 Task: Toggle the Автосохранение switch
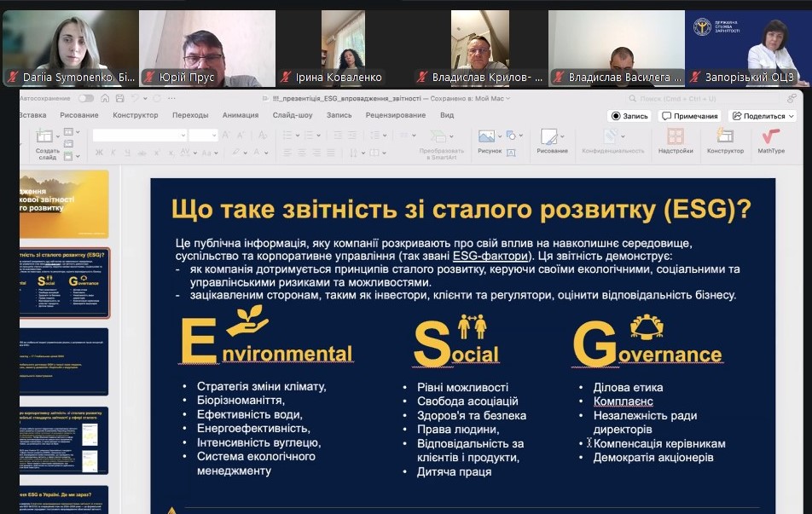point(88,98)
